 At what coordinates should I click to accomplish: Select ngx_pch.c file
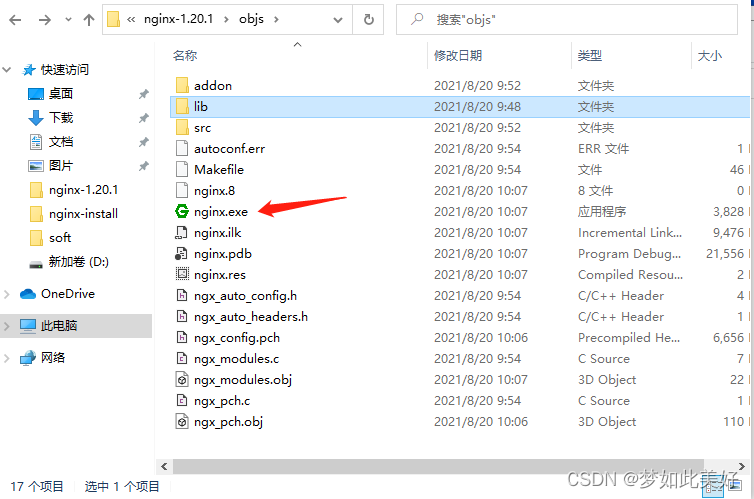pyautogui.click(x=222, y=401)
